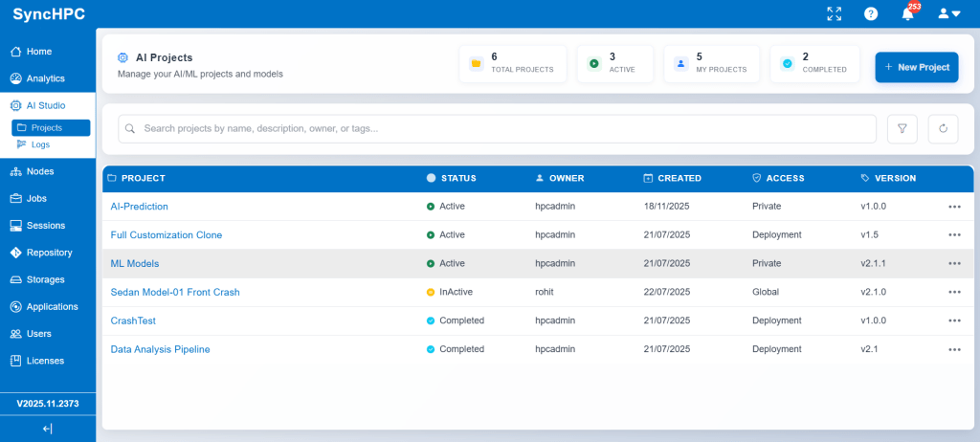Screen dimensions: 980x442
Task: Click the fullscreen expand icon
Action: 835,13
